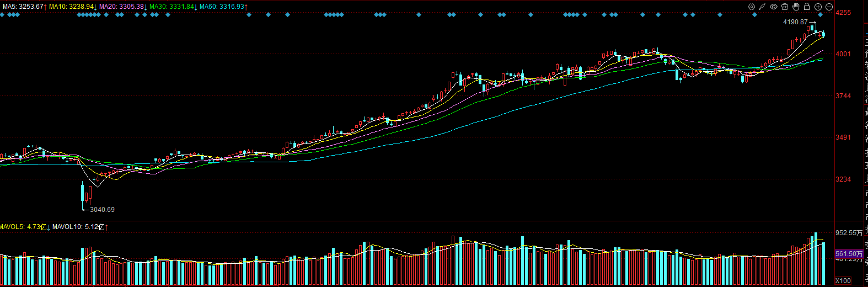This screenshot has height=287, width=868.
Task: Select the 4190.87 high price label
Action: pyautogui.click(x=795, y=22)
